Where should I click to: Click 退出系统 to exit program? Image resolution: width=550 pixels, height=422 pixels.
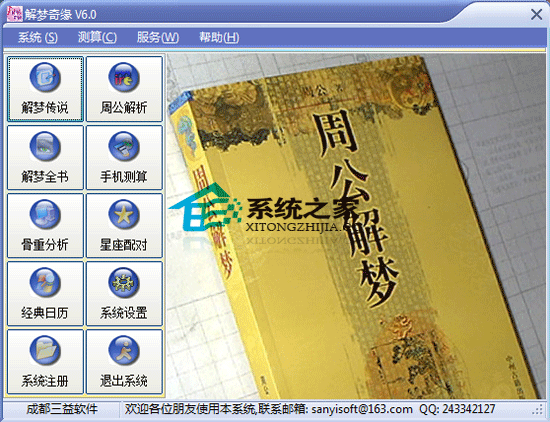[x=124, y=362]
